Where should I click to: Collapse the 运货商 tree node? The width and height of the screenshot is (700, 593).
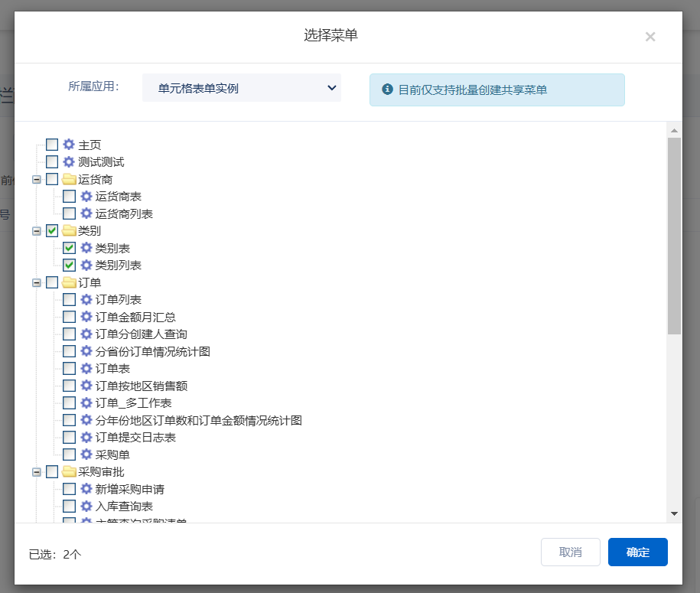(37, 180)
